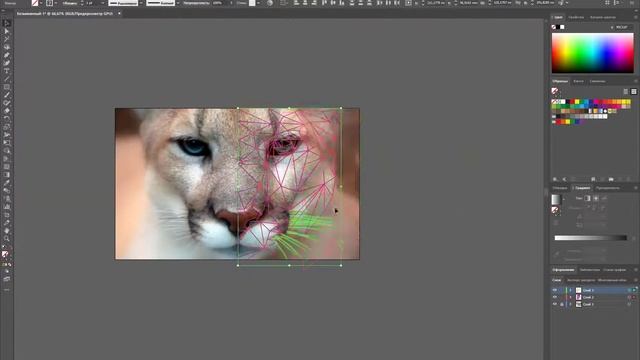Select the Line Segment tool
The image size is (640, 360).
point(7,79)
